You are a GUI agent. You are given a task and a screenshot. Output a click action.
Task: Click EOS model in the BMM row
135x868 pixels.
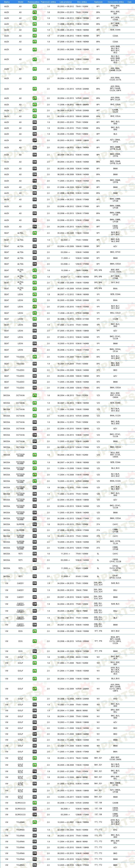(20, 651)
